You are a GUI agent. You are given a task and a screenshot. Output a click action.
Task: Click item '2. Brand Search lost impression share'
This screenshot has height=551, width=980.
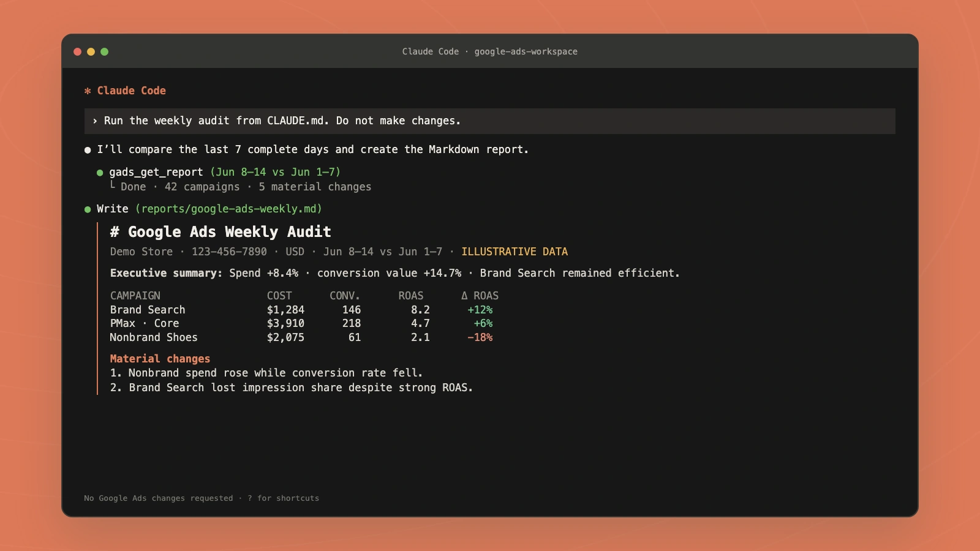tap(292, 388)
